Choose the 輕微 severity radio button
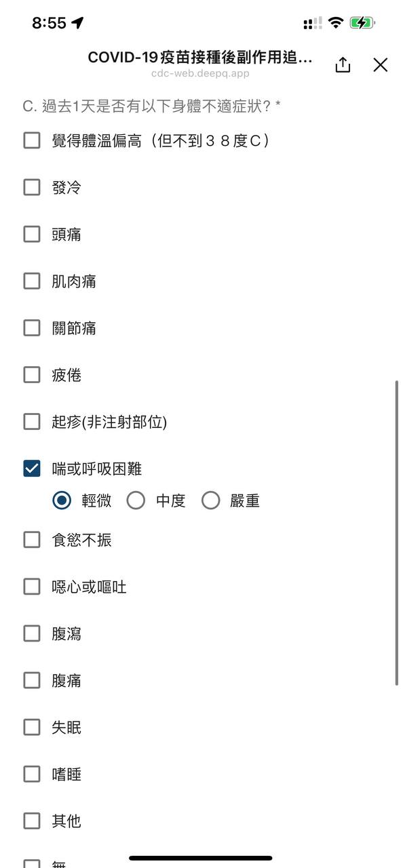The image size is (401, 868). click(62, 500)
